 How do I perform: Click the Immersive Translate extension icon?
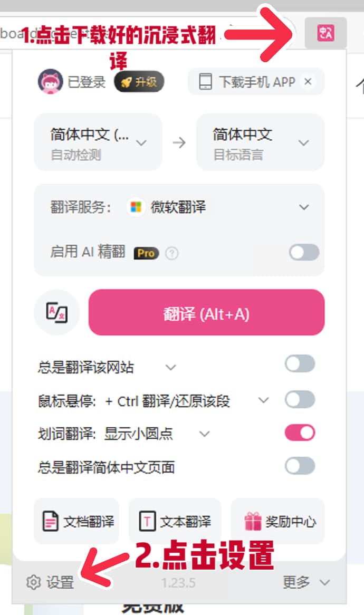coord(325,33)
